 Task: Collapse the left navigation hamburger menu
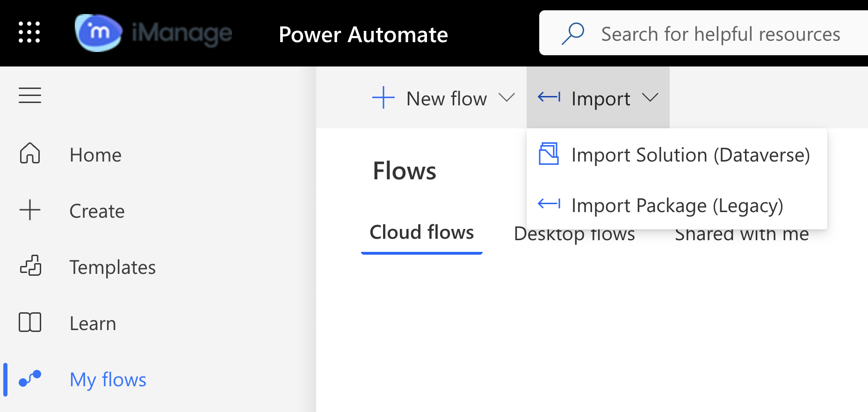pos(30,96)
